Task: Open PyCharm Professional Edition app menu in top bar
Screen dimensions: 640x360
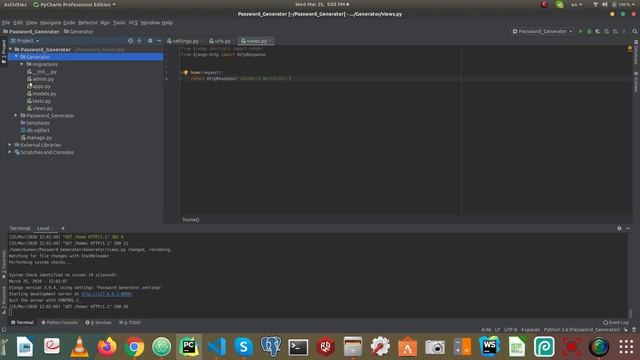Action: (74, 4)
